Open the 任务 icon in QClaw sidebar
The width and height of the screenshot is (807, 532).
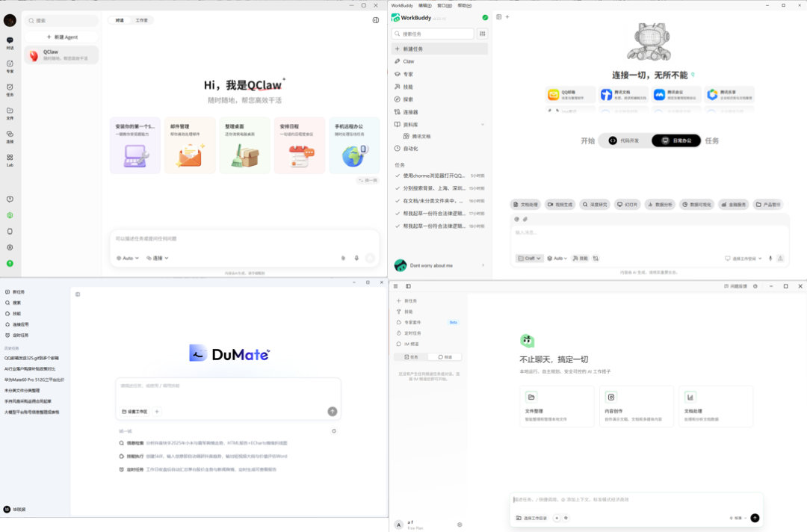[10, 90]
